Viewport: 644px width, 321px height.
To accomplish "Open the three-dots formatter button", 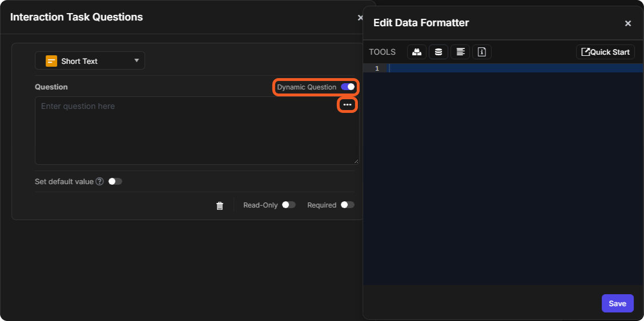I will point(348,105).
